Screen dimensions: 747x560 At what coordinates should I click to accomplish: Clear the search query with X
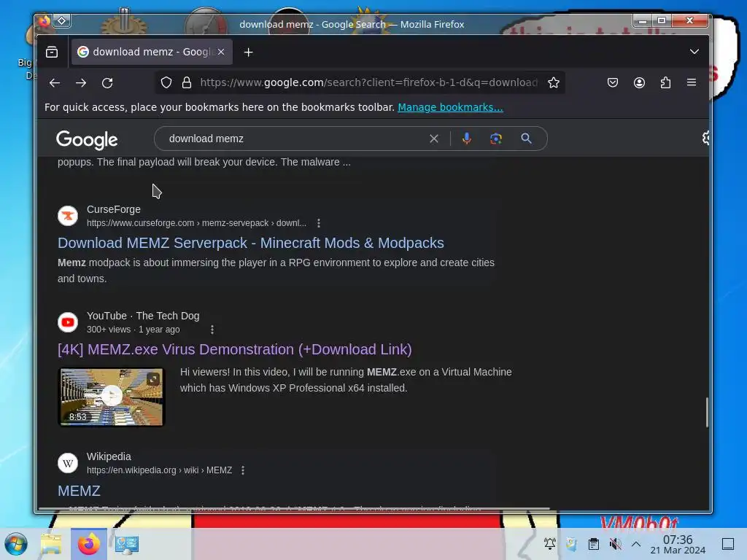click(433, 139)
